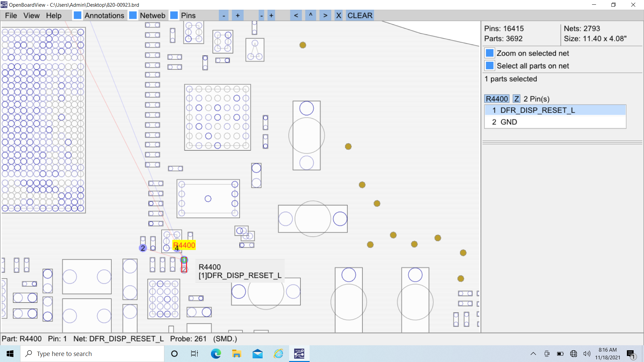The height and width of the screenshot is (362, 644).
Task: Launch Microsoft Edge from the taskbar
Action: [x=216, y=354]
